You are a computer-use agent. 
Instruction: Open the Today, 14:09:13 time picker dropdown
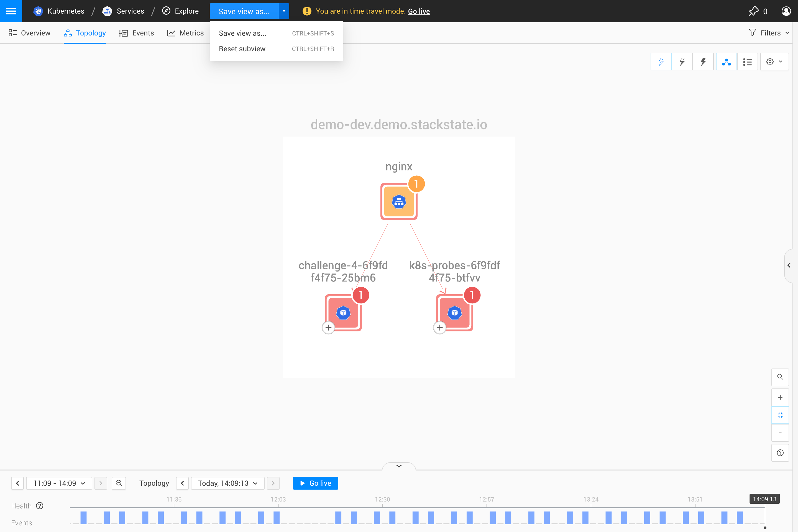coord(227,483)
